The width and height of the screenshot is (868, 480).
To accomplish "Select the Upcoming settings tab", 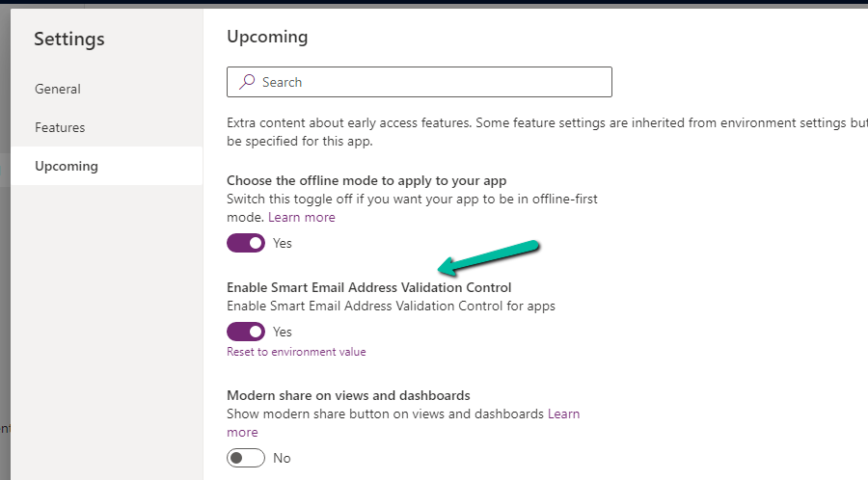I will [67, 166].
